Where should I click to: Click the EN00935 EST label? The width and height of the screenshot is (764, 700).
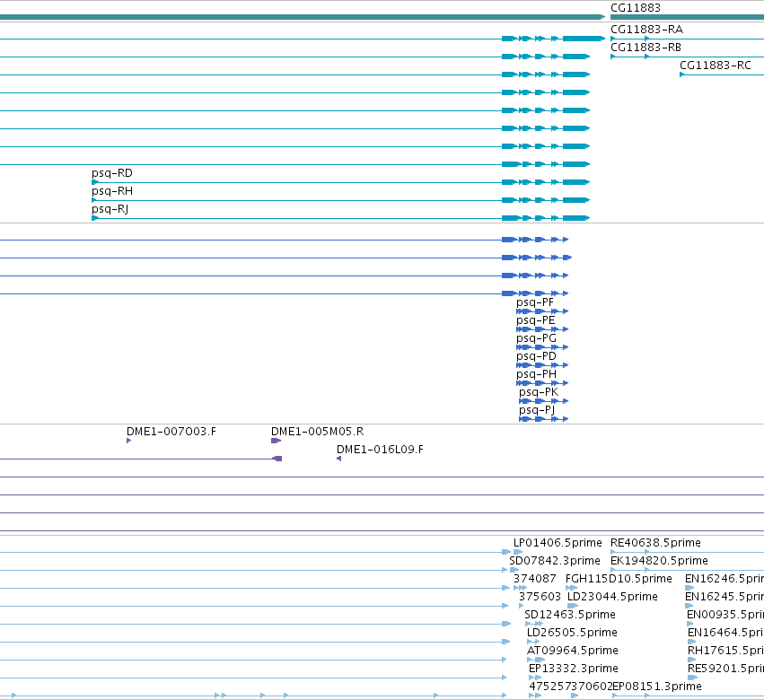tap(725, 615)
